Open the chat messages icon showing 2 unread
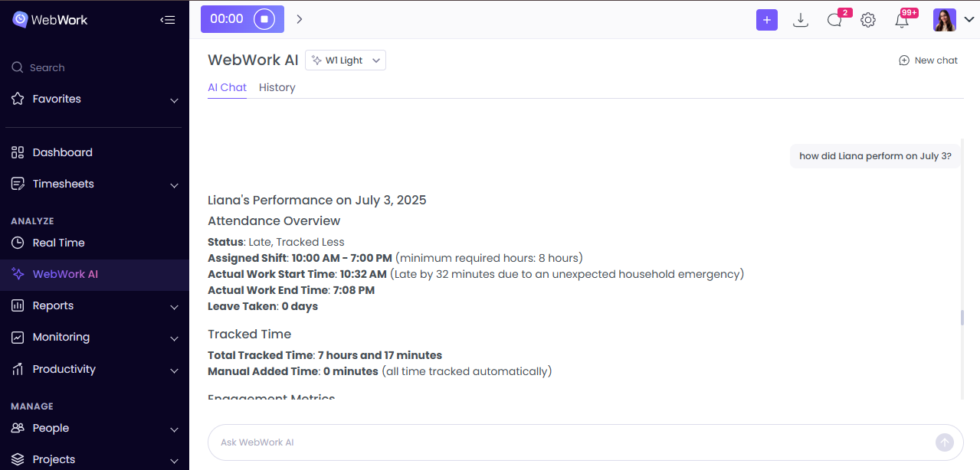The image size is (980, 470). (x=834, y=19)
